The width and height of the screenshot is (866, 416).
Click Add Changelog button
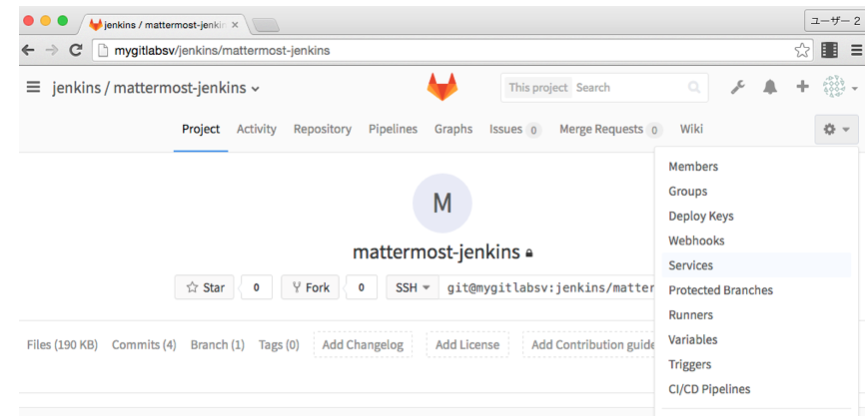363,345
